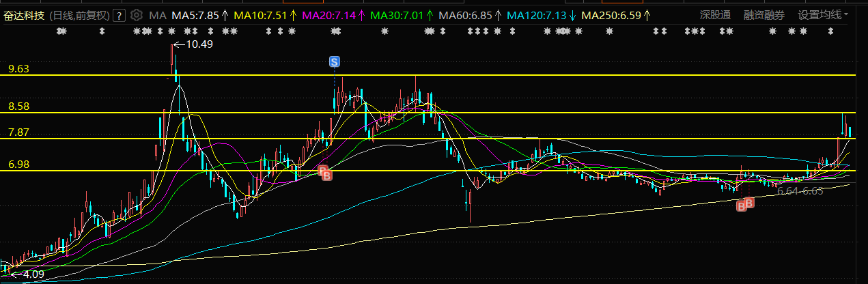Screen dimensions: 868x284
Task: Click the 9.63 price level label
Action: tap(18, 69)
